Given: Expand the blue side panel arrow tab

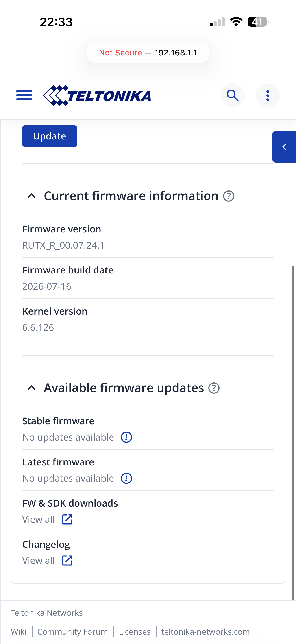Looking at the screenshot, I should [x=284, y=147].
